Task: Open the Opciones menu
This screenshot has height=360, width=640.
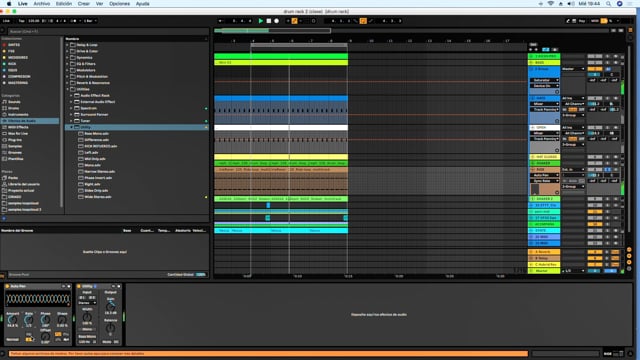Action: tap(119, 4)
